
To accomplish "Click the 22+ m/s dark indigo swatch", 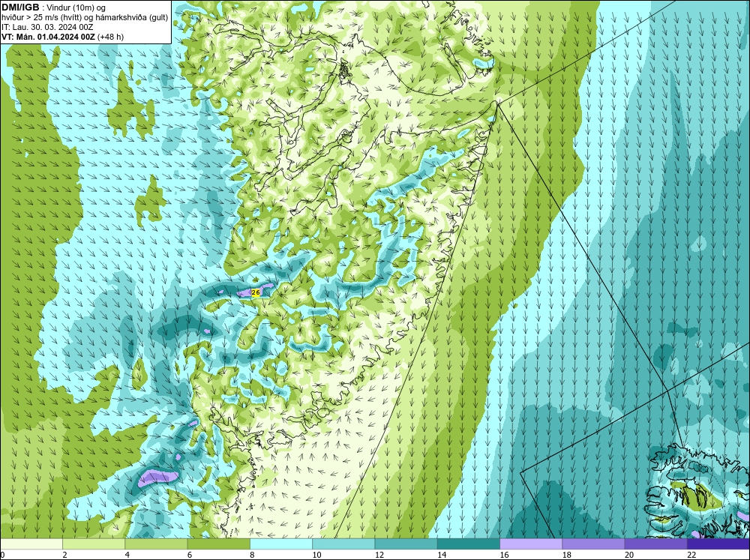I will [718, 544].
